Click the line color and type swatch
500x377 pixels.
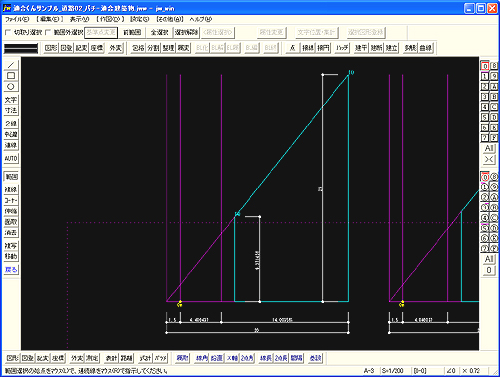click(x=21, y=48)
